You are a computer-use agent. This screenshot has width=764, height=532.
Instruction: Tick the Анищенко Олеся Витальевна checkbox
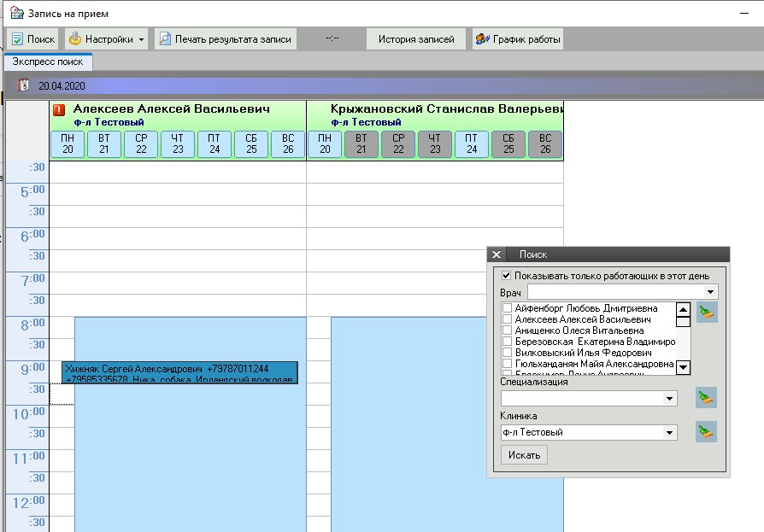tap(508, 330)
